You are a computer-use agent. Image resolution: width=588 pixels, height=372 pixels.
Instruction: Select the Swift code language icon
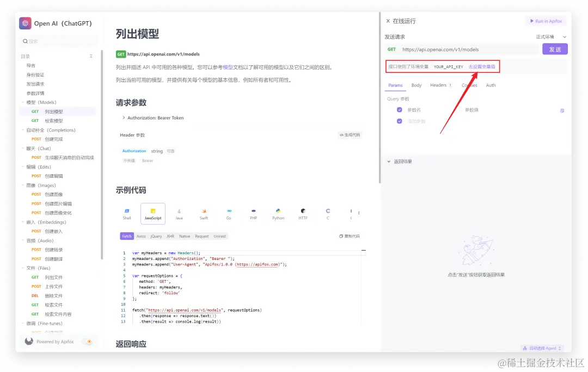pyautogui.click(x=204, y=213)
